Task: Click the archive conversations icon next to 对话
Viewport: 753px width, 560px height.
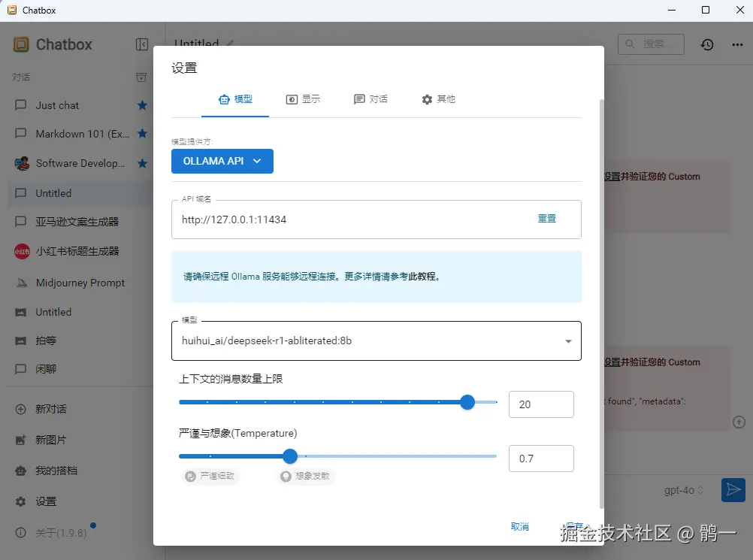Action: point(141,77)
